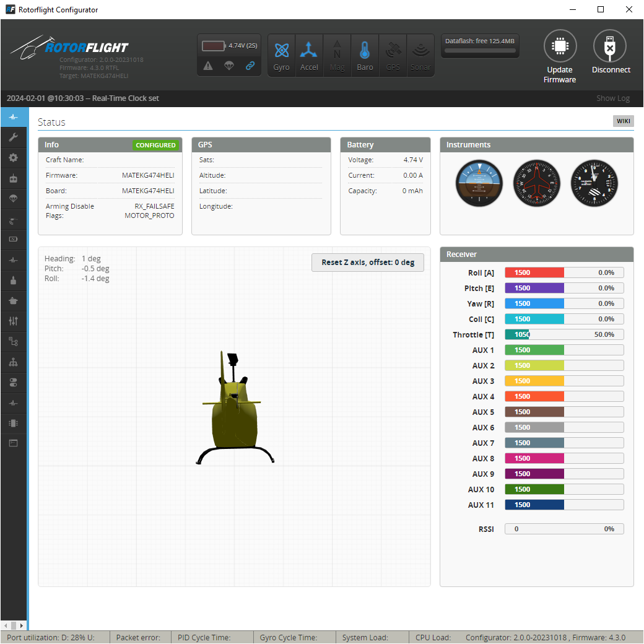Select the parachute Failsafe icon in sidebar
644x644 pixels.
(13, 199)
